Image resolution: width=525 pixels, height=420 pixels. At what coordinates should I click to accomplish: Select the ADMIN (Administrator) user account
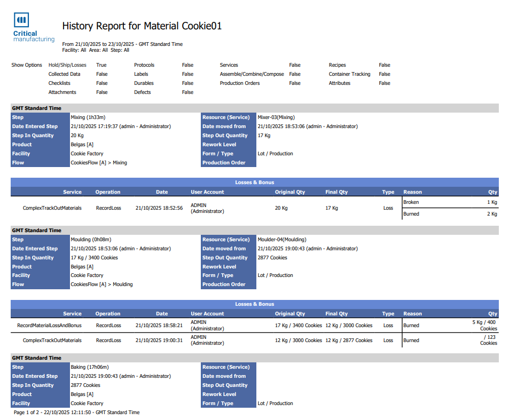pos(204,208)
